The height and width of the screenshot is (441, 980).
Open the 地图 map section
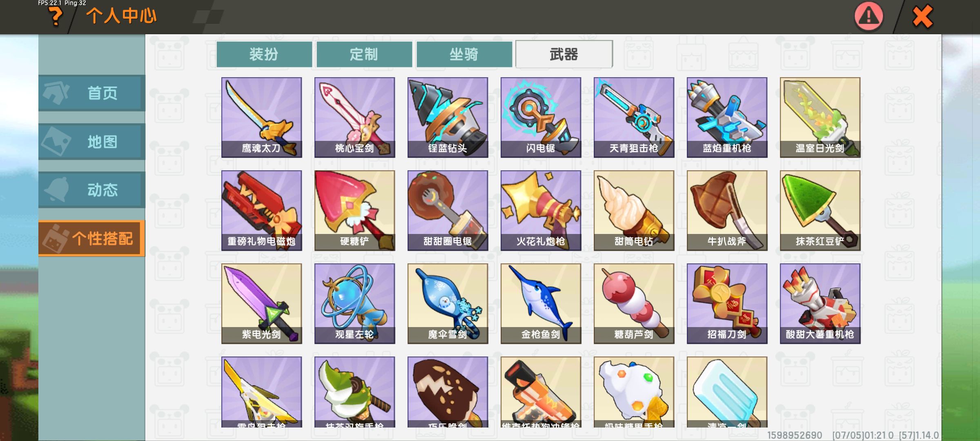pos(91,142)
